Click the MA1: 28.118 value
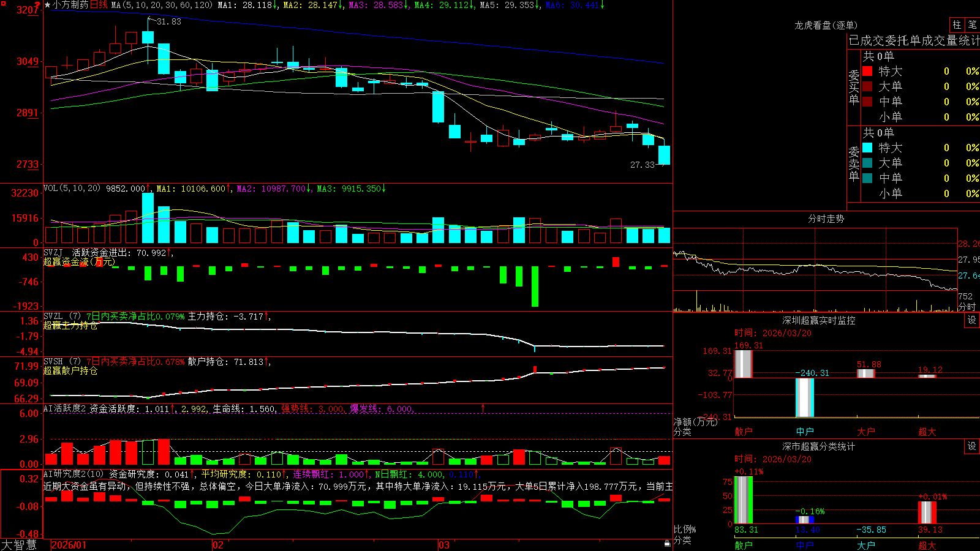The width and height of the screenshot is (980, 551). (247, 5)
